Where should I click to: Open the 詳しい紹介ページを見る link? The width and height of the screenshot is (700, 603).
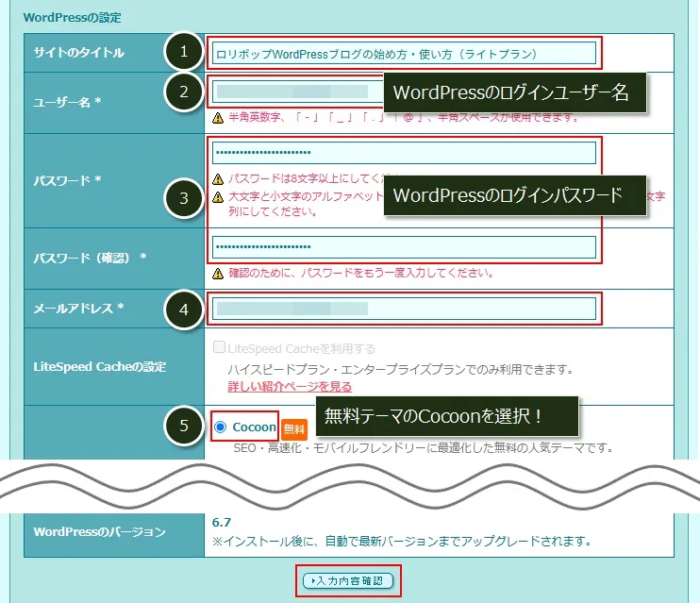(290, 386)
